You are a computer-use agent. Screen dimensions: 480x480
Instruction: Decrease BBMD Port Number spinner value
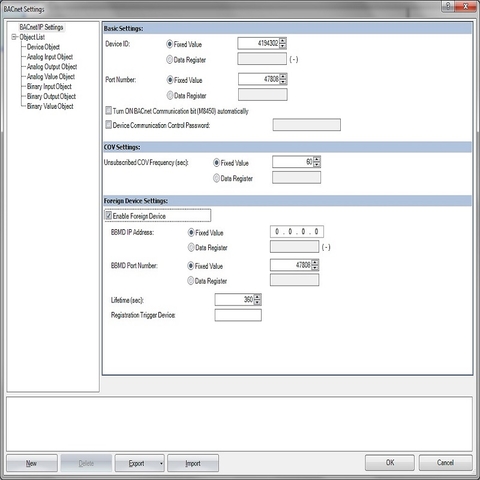pyautogui.click(x=315, y=268)
